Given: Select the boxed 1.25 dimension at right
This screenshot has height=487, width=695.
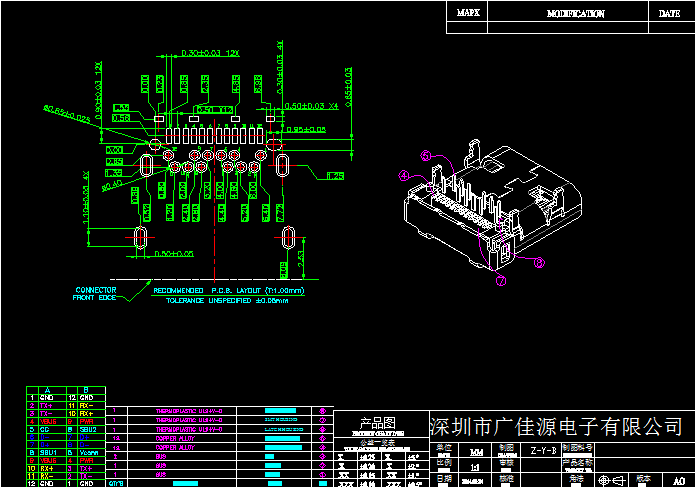Looking at the screenshot, I should click(x=335, y=176).
